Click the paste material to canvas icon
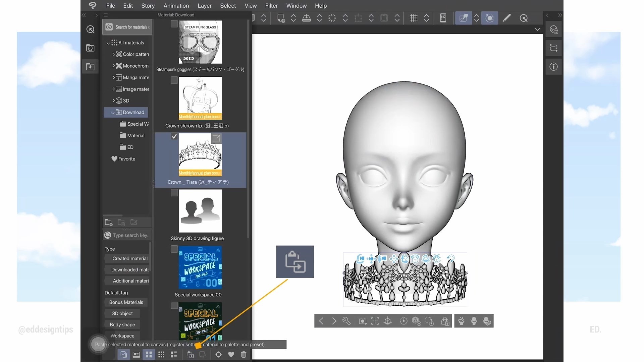644x362 pixels. point(190,354)
